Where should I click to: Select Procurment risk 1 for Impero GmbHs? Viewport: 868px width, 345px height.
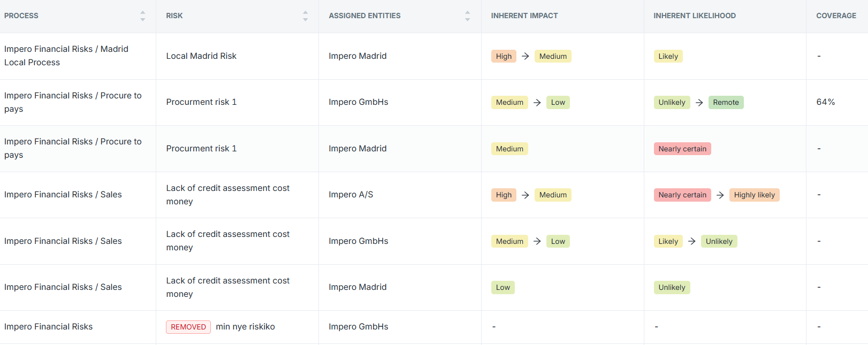201,102
